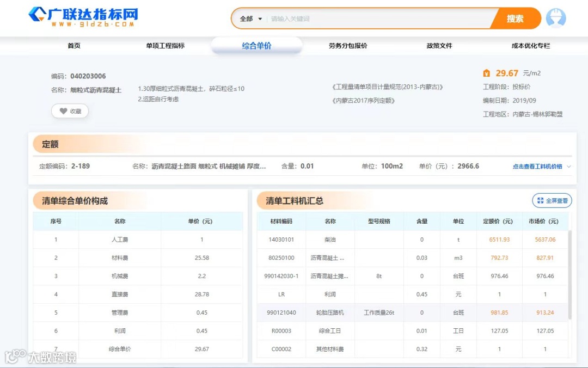The height and width of the screenshot is (368, 588).
Task: Open the 全部 search category dropdown
Action: point(250,19)
